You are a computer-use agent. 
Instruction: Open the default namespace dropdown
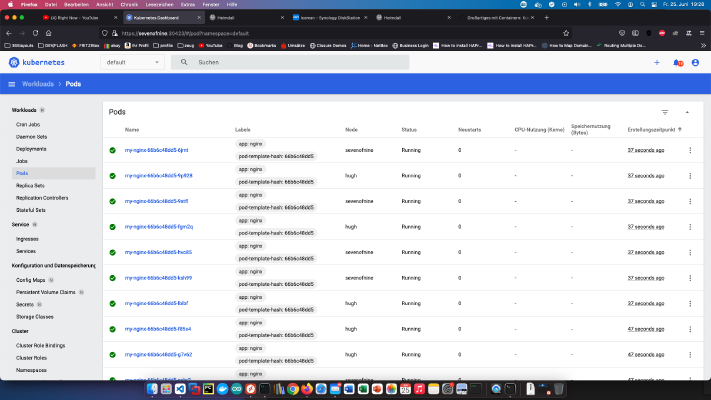click(132, 62)
